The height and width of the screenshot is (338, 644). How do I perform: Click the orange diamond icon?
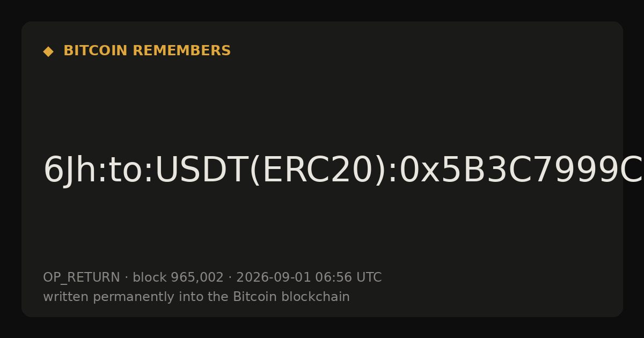48,52
